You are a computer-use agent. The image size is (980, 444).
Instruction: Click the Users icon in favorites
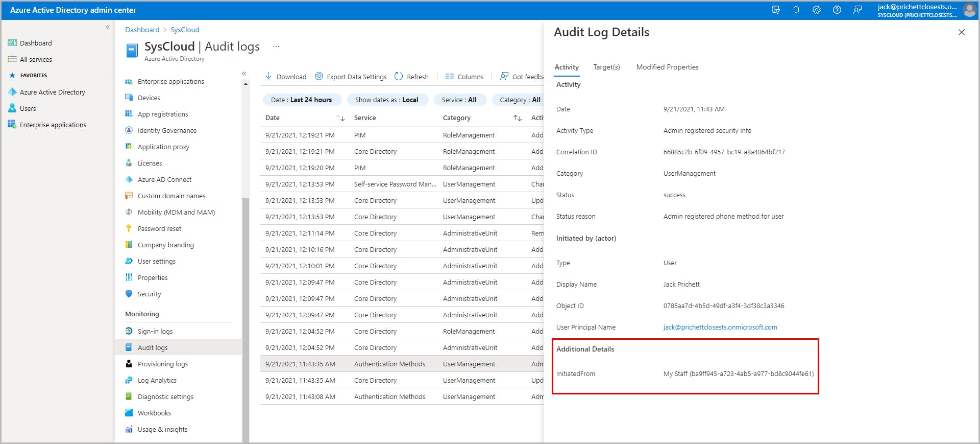(12, 108)
